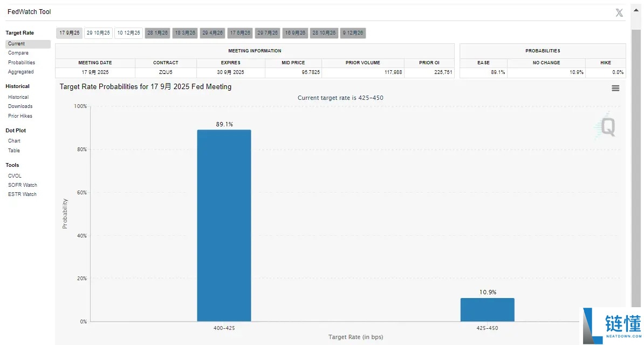Open the Compare view
This screenshot has height=345, width=644.
(x=18, y=53)
